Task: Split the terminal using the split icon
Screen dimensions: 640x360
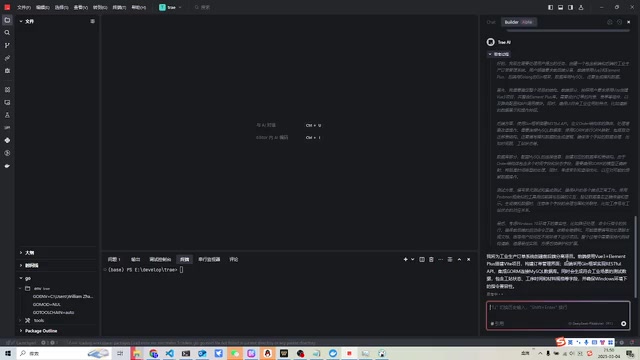Action: pyautogui.click(x=422, y=259)
